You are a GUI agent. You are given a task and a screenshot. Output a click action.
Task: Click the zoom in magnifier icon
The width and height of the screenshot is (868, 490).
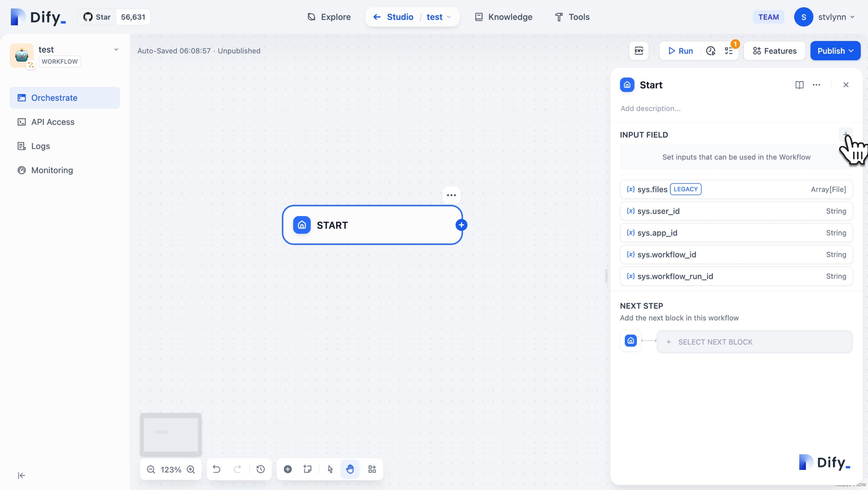click(x=191, y=469)
